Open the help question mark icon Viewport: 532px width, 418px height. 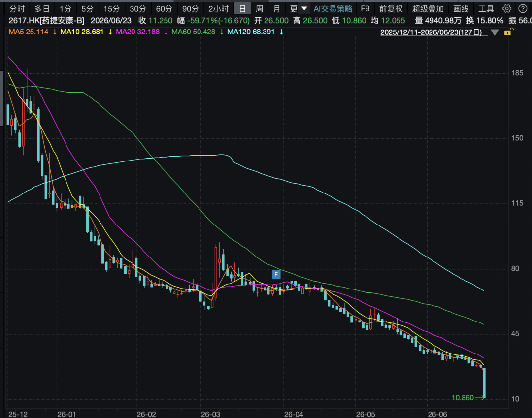(x=523, y=8)
